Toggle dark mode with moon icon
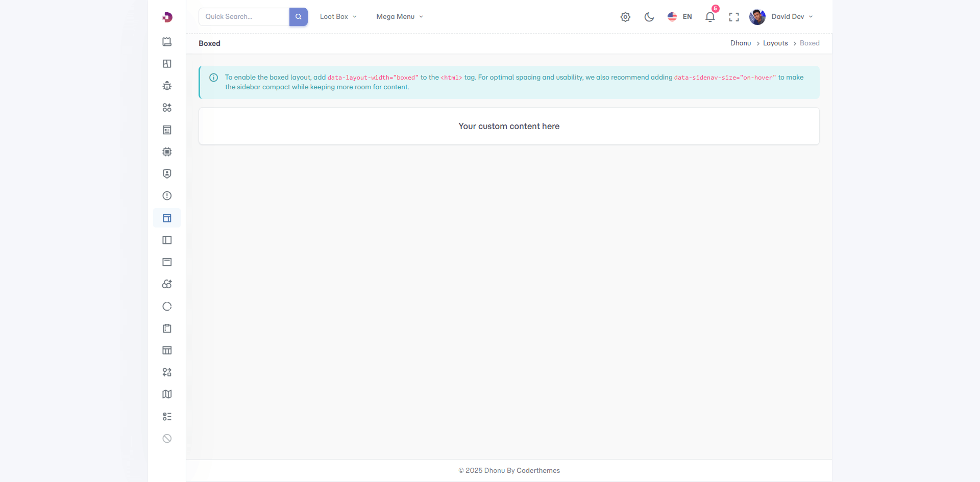980x482 pixels. coord(649,17)
